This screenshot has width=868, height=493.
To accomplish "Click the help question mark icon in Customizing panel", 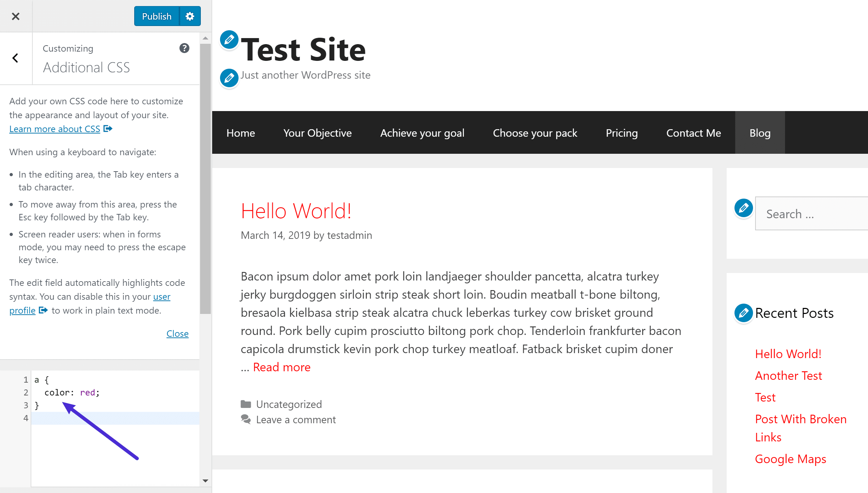I will [x=185, y=48].
